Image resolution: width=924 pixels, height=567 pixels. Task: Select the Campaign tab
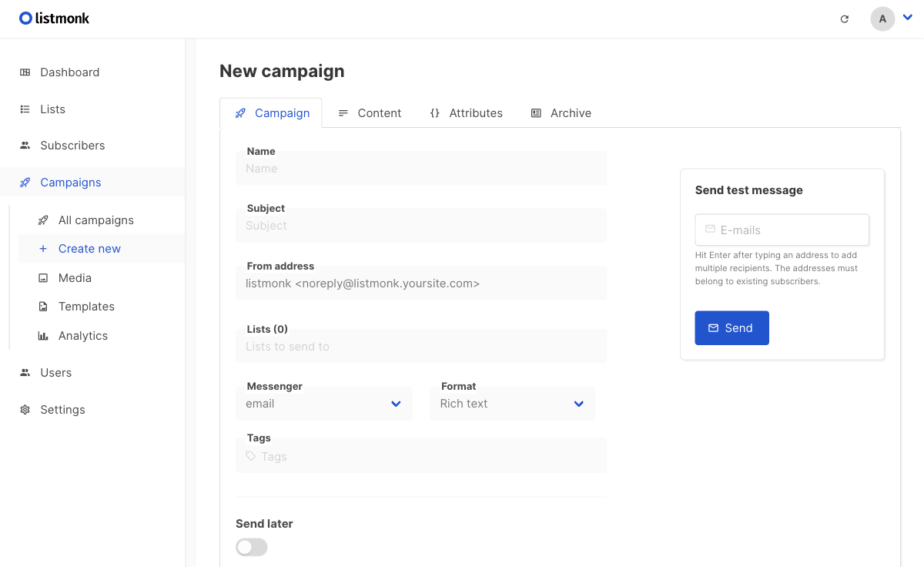coord(271,113)
